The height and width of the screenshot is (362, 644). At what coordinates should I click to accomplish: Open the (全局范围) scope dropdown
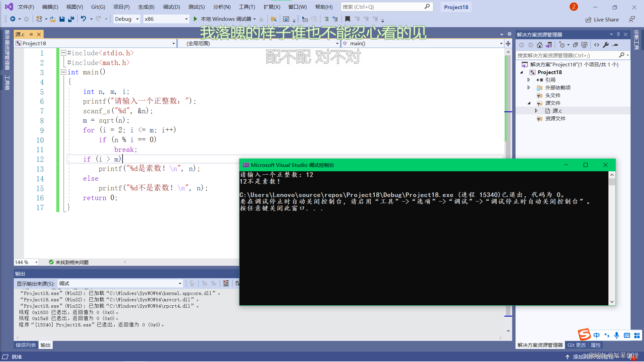point(259,44)
